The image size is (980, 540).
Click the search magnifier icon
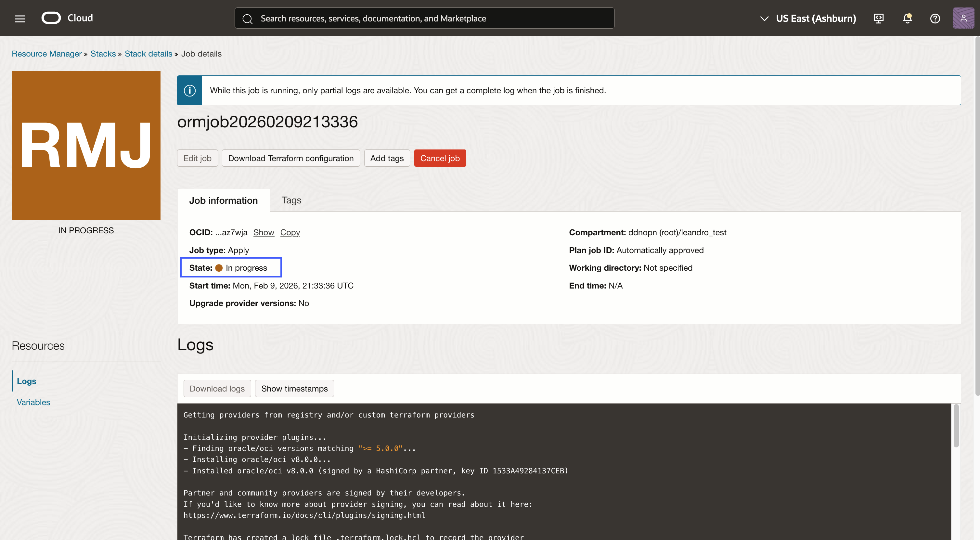248,18
